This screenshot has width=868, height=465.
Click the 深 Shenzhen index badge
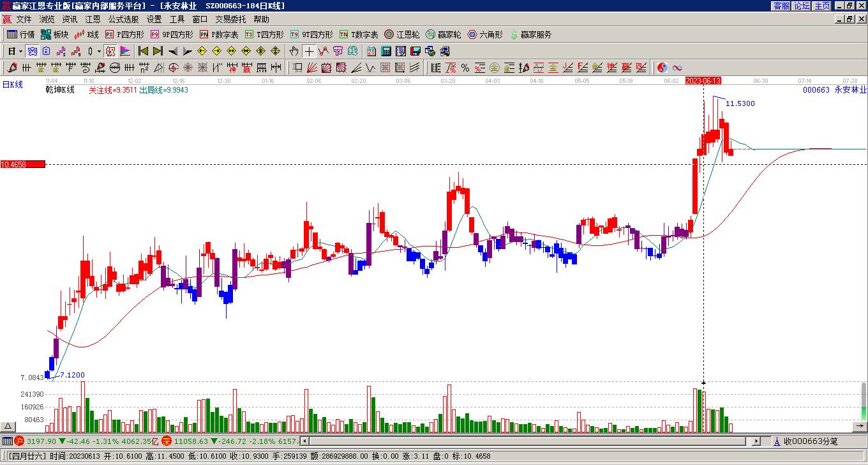click(x=167, y=441)
